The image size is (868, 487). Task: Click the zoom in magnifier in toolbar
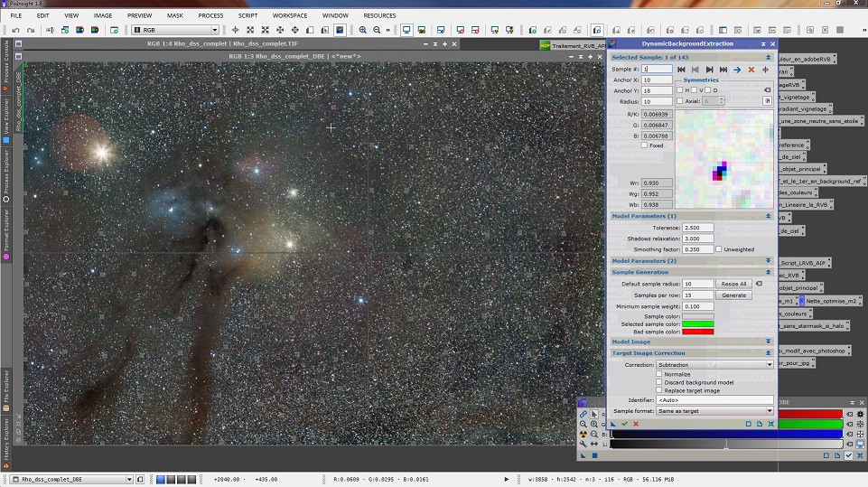coord(363,30)
